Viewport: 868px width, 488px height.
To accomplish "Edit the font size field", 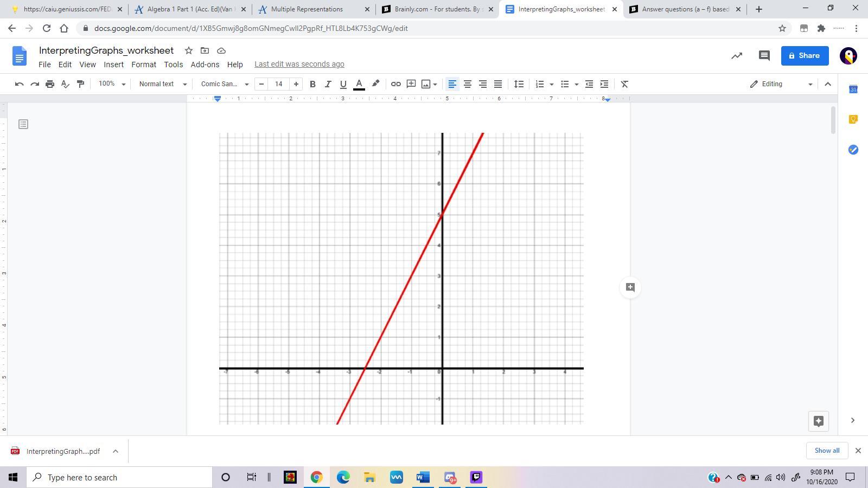I will (279, 84).
